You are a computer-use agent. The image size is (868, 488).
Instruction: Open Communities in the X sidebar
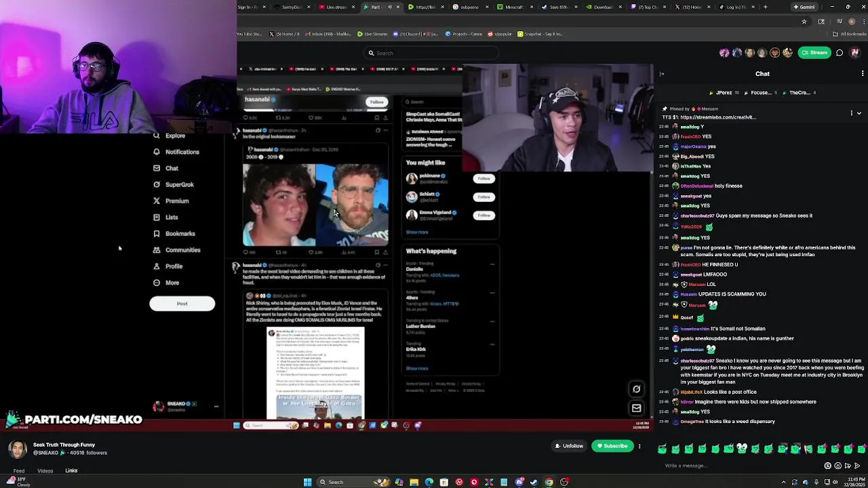(176, 249)
